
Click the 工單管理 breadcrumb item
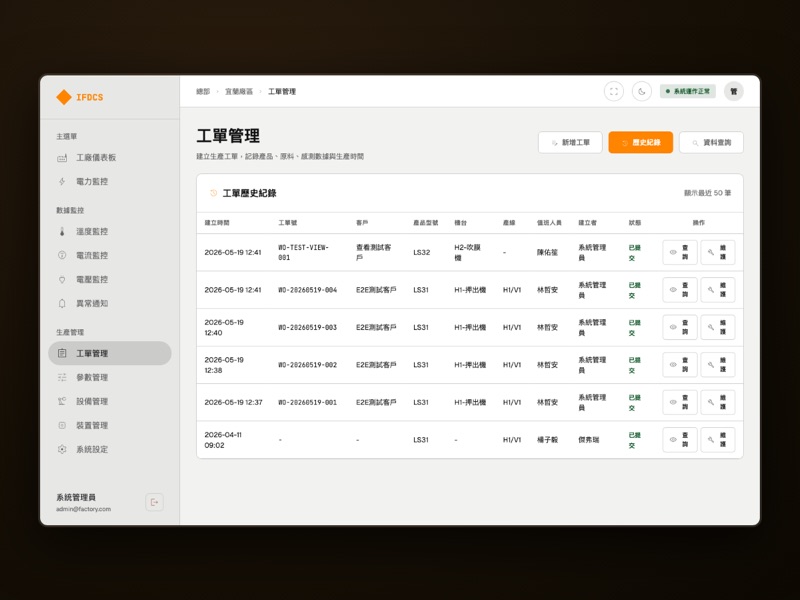click(282, 92)
